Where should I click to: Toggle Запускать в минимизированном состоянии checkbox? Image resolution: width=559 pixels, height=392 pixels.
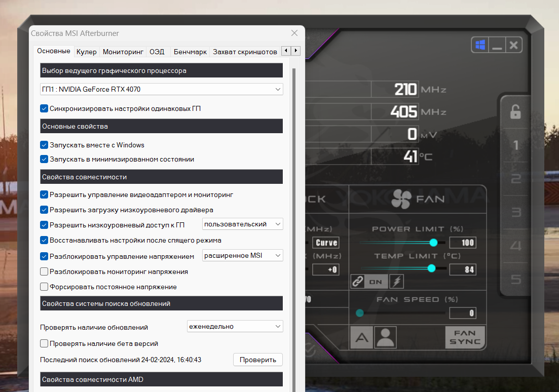44,159
